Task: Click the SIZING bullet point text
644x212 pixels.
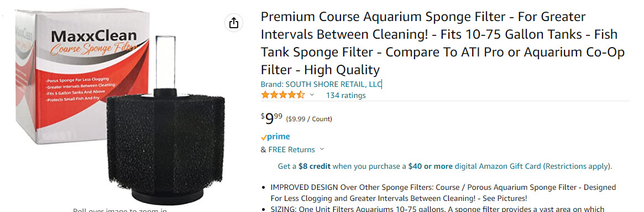Action: pyautogui.click(x=437, y=209)
